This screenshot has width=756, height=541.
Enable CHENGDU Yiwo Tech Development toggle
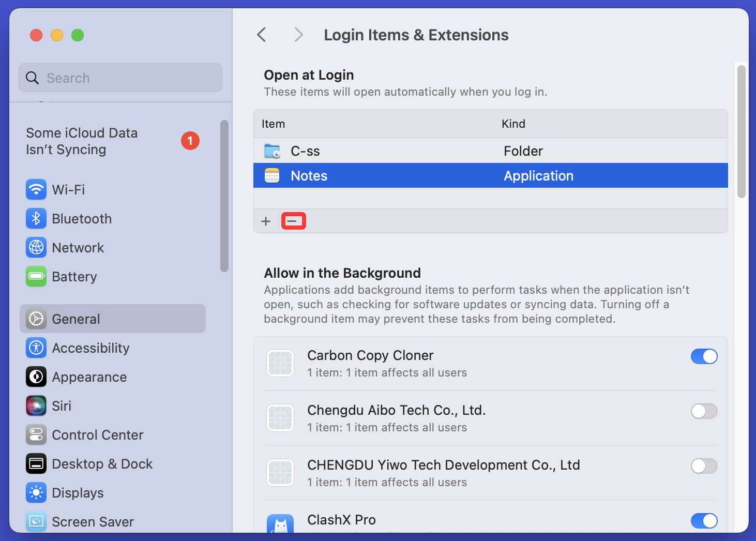(x=704, y=466)
